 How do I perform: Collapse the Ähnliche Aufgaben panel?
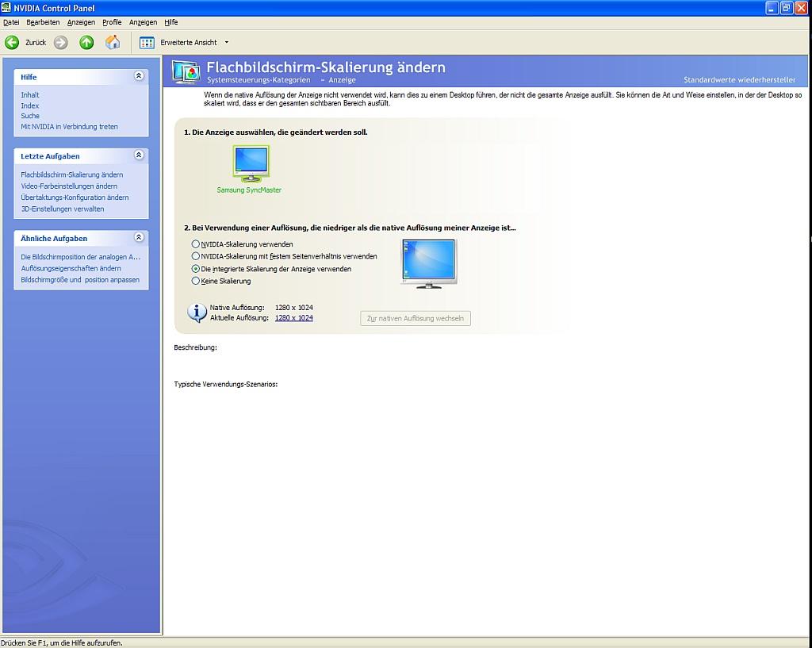(x=139, y=236)
